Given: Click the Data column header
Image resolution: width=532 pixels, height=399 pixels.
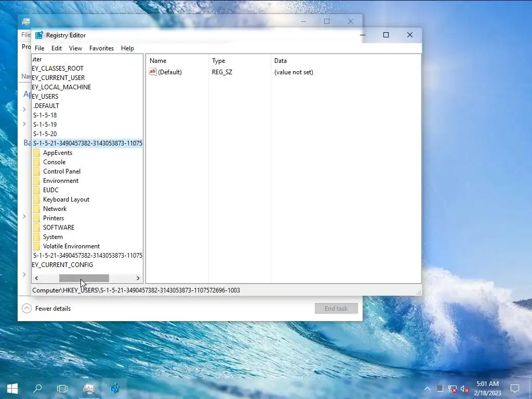Looking at the screenshot, I should [x=346, y=61].
